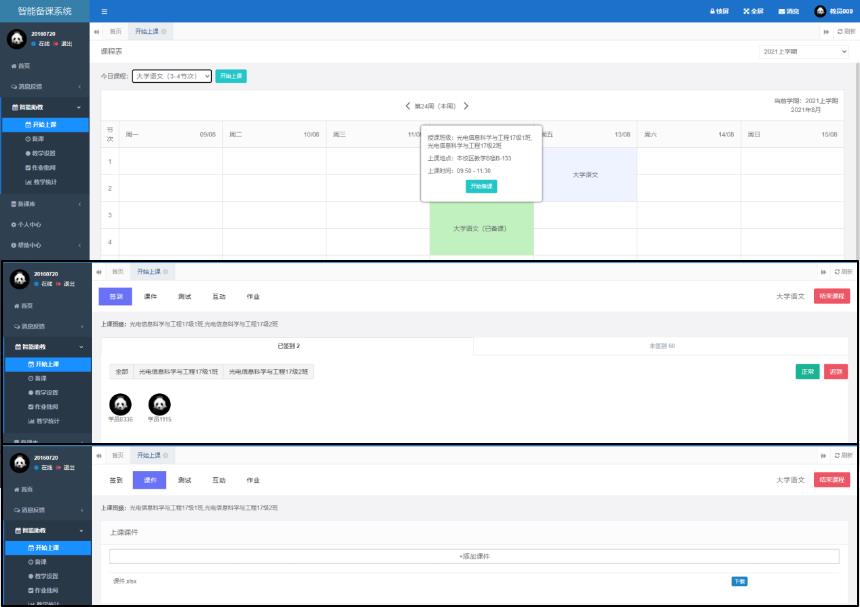Switch to the 未签到 60 tab
Viewport: 860px width, 607px height.
click(x=660, y=345)
